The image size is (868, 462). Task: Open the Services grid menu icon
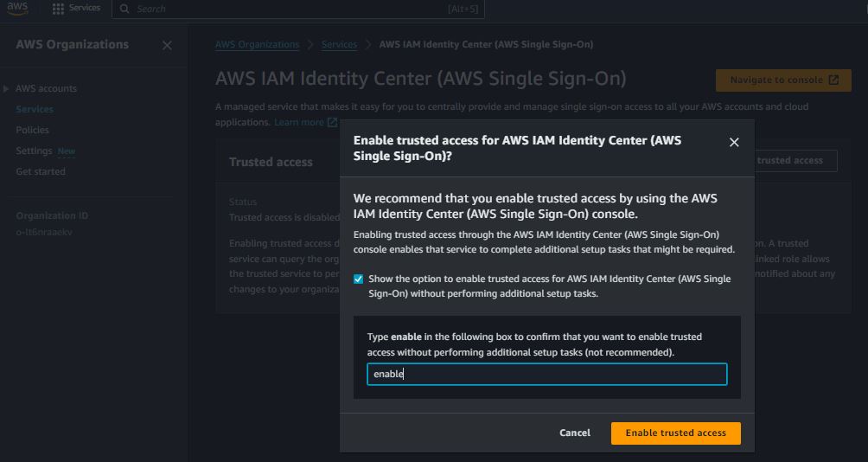pos(58,9)
